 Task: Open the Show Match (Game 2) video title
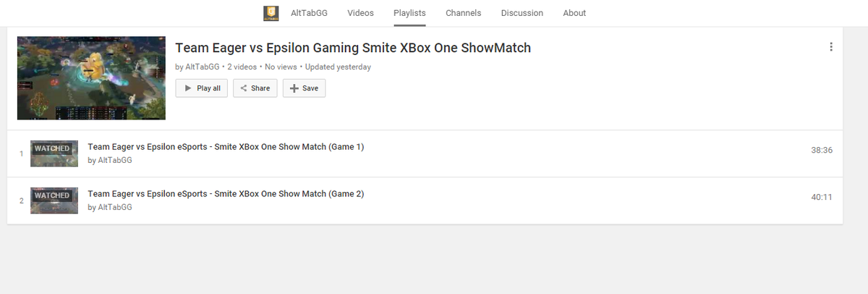pos(226,194)
